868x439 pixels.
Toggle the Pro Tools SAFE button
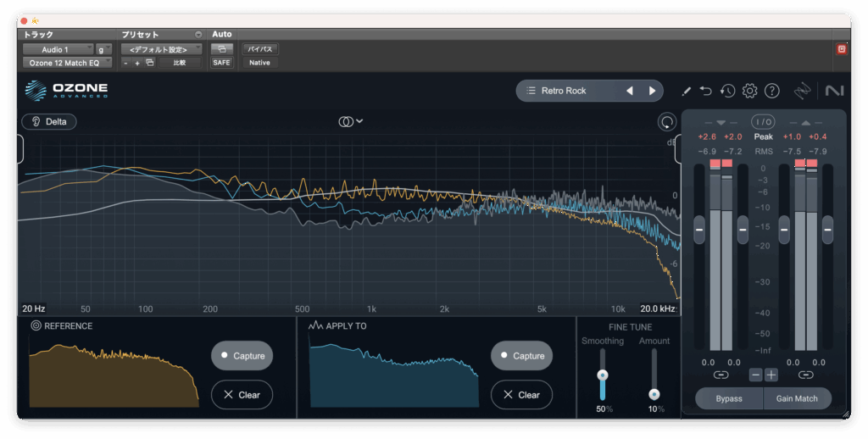point(221,63)
